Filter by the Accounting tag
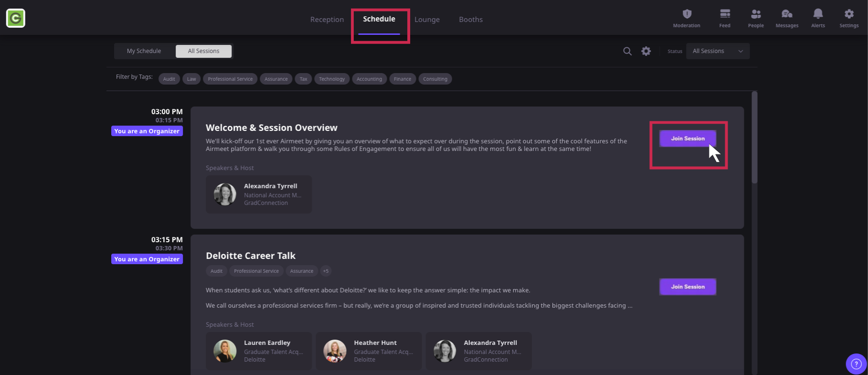This screenshot has height=375, width=868. (x=369, y=79)
